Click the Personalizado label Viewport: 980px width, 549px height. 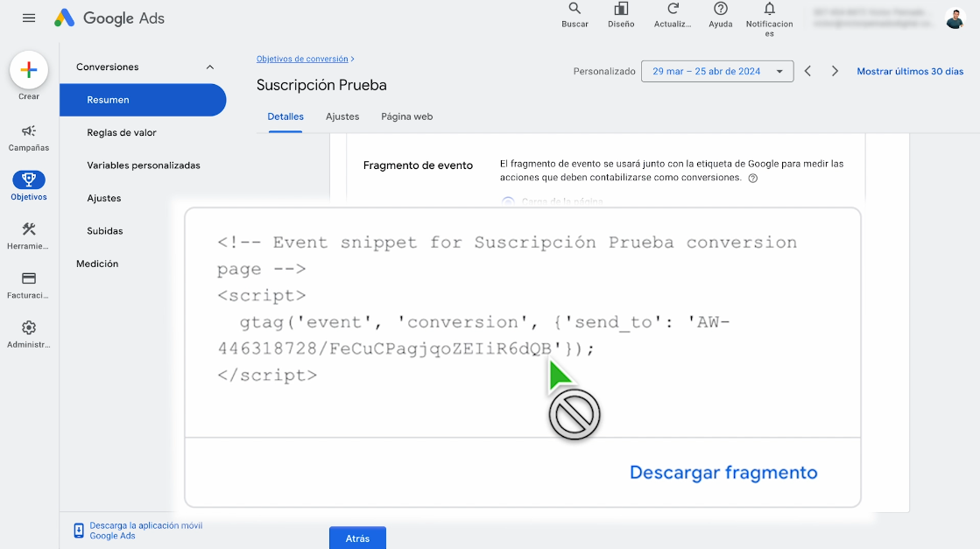coord(604,71)
